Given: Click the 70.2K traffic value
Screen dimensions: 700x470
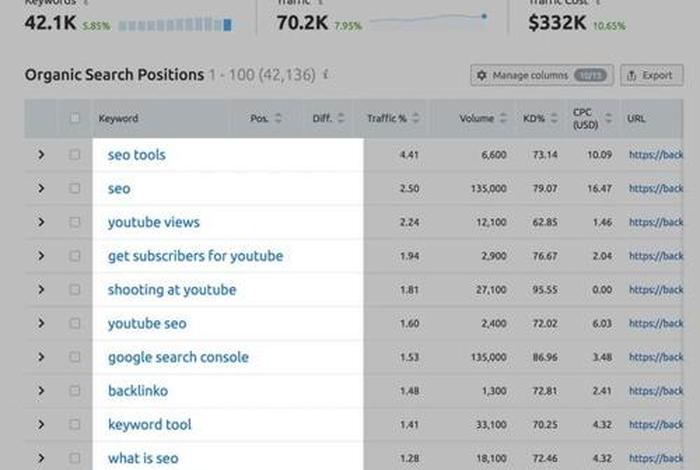Looking at the screenshot, I should [x=302, y=23].
